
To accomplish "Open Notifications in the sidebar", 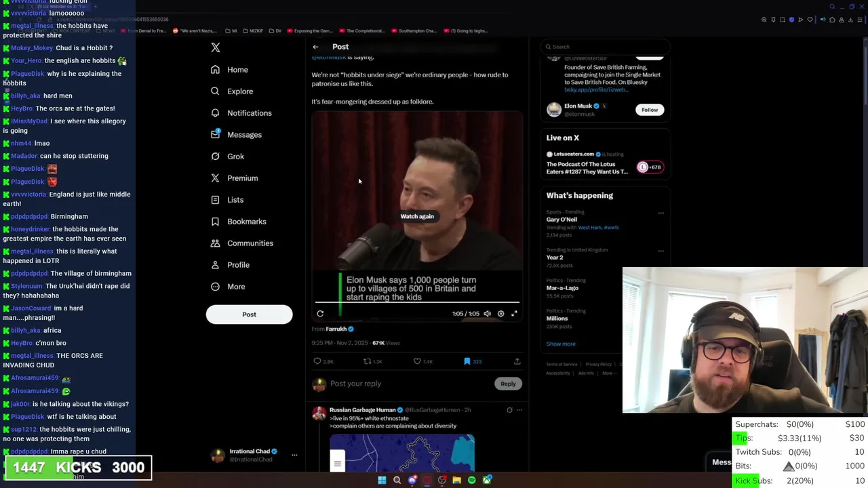I will 241,113.
